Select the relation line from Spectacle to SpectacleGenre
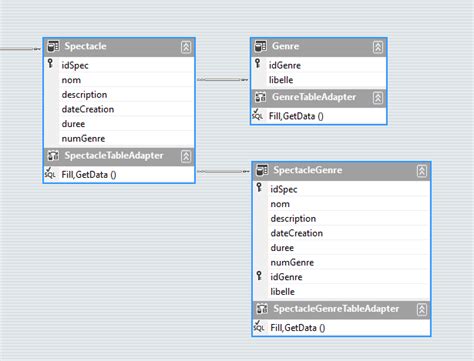474x361 pixels. 223,171
